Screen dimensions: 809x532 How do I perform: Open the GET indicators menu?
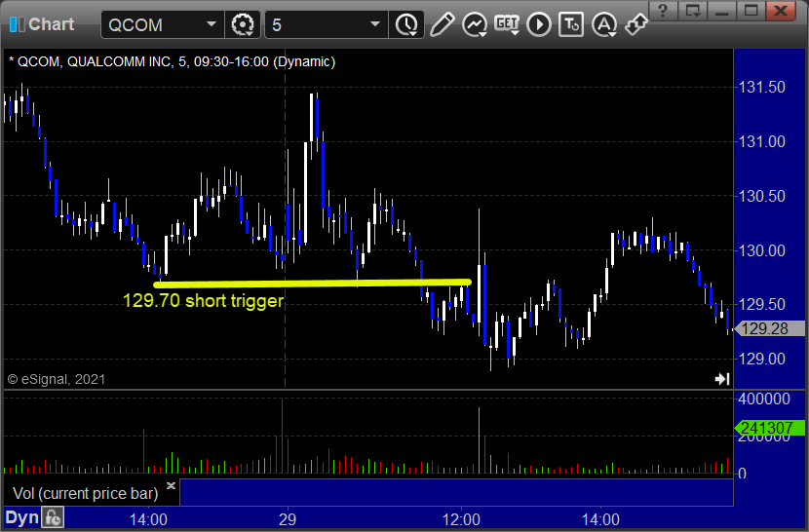pyautogui.click(x=507, y=24)
